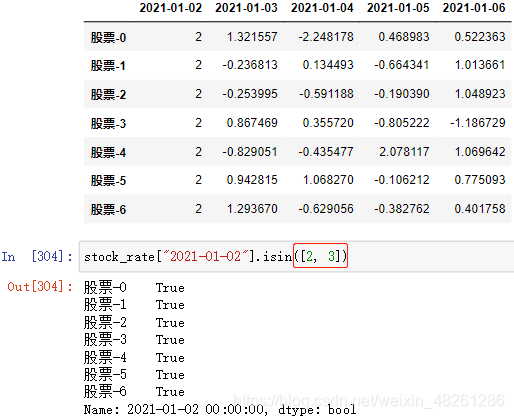Screen dimensions: 514x419
Task: Click the value 2 in 股票-4 row
Action: click(198, 152)
